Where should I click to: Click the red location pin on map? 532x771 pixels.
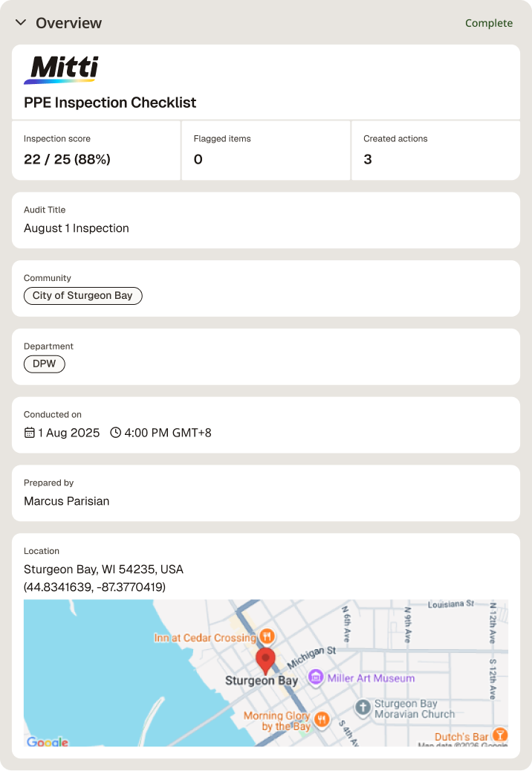(266, 662)
